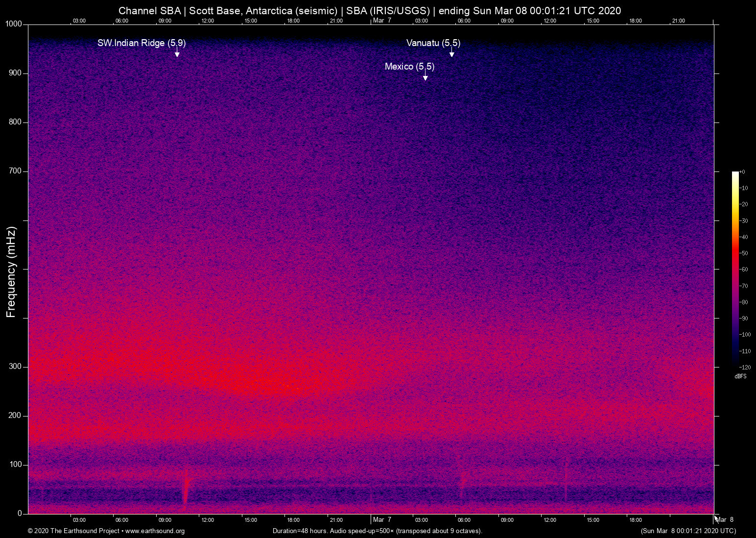Select the SW.Indian Ridge (5.9) event label
This screenshot has height=538, width=756.
[x=142, y=43]
